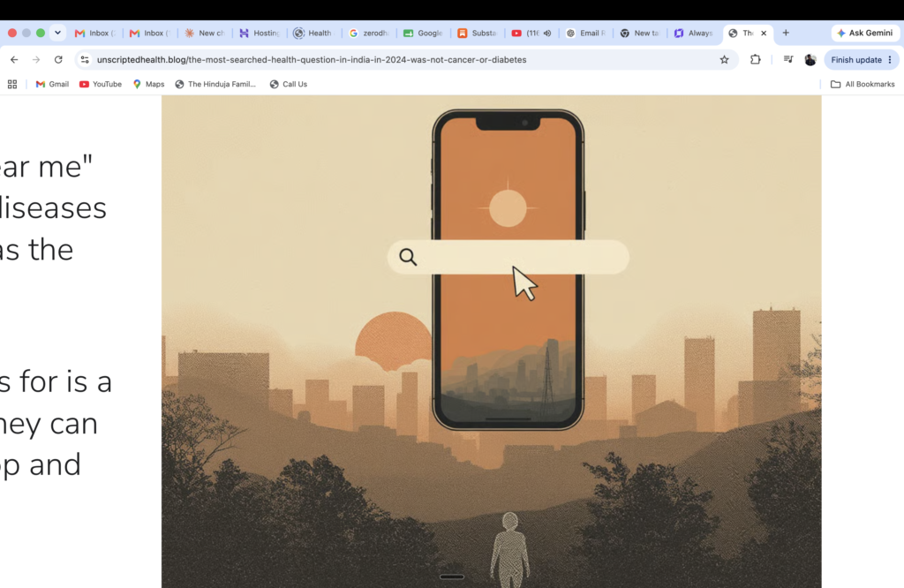The width and height of the screenshot is (904, 588).
Task: Bookmark this page with the star icon
Action: click(x=724, y=59)
